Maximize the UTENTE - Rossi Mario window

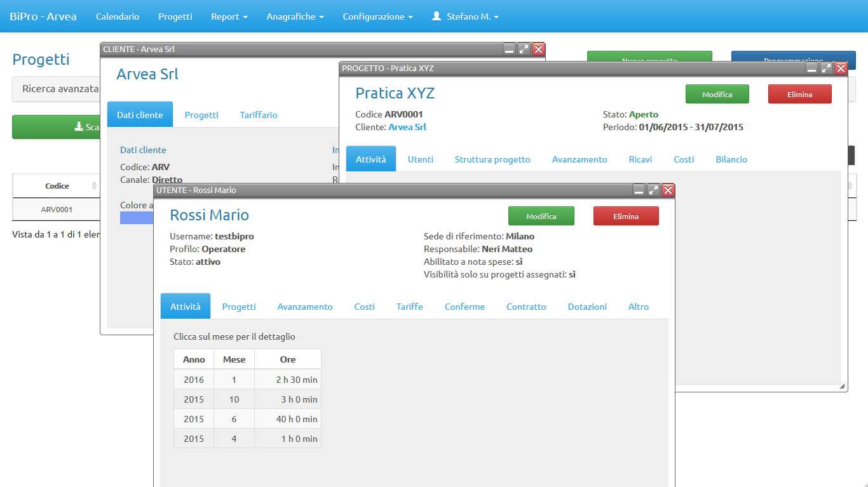[653, 190]
